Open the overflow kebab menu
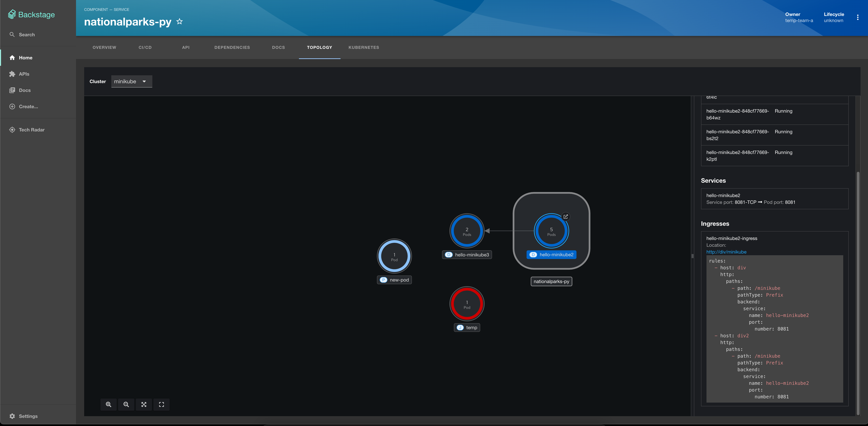The width and height of the screenshot is (868, 426). [x=858, y=17]
